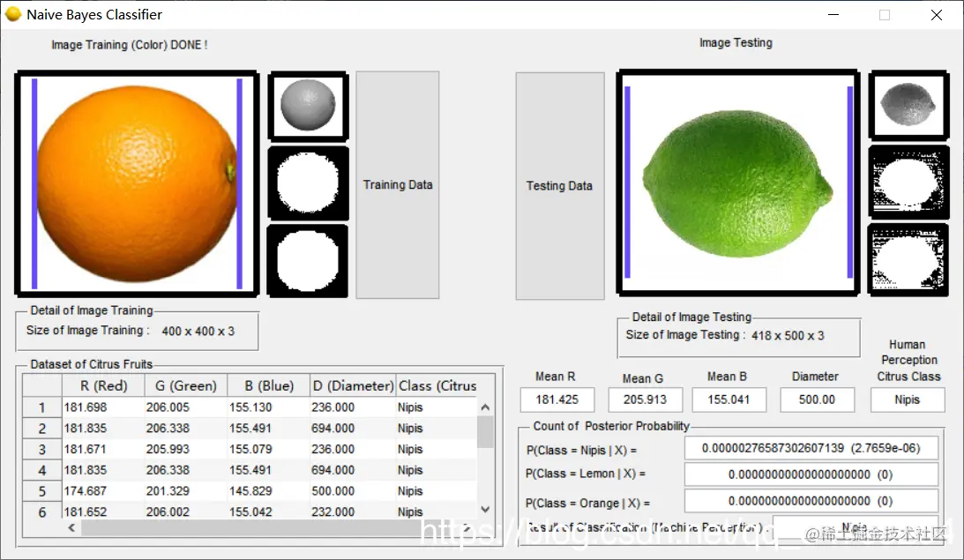This screenshot has width=964, height=560.
Task: Open the grayscale lime thumbnail
Action: tap(908, 104)
